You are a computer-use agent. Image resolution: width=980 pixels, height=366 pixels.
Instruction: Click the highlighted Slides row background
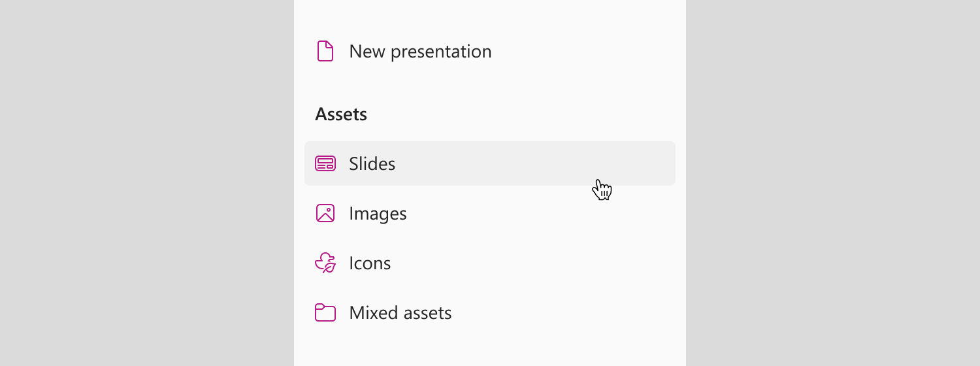click(490, 163)
